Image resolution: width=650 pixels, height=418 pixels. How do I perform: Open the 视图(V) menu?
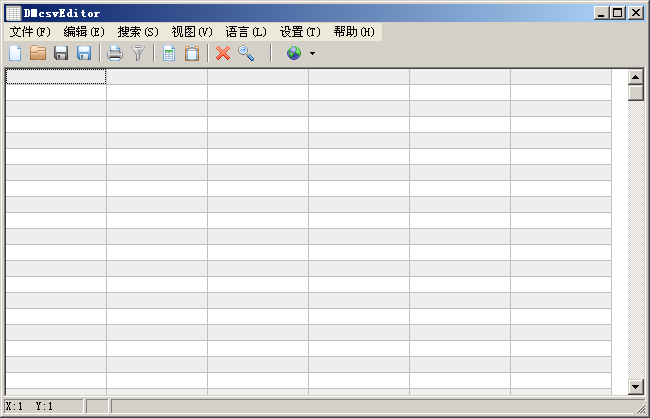[192, 32]
